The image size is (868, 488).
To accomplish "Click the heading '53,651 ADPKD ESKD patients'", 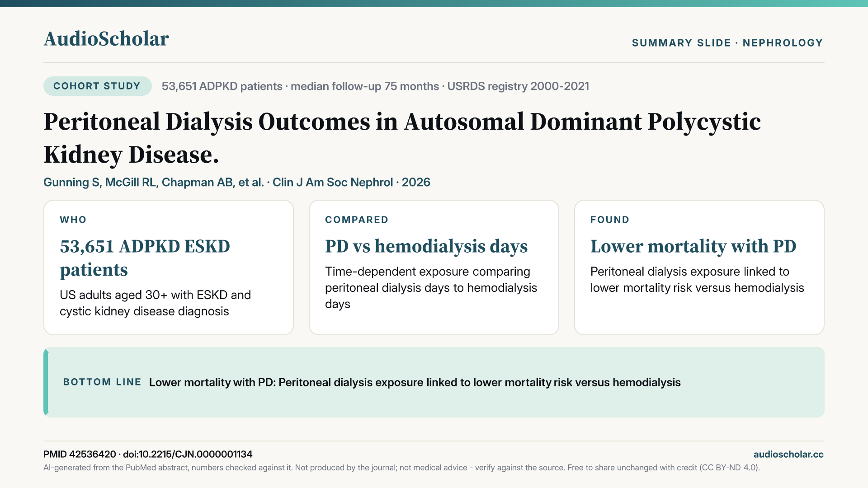I will (145, 258).
